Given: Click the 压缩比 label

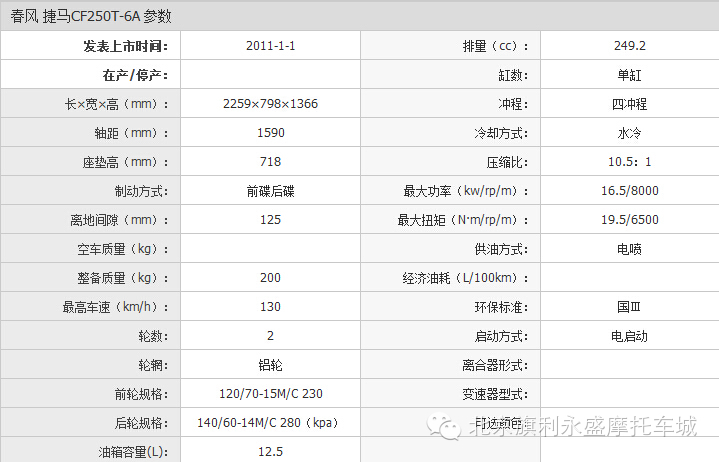Looking at the screenshot, I should [507, 162].
